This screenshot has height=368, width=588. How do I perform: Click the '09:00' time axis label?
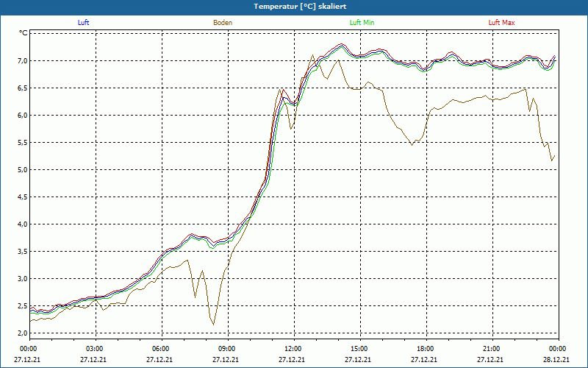[x=226, y=349]
